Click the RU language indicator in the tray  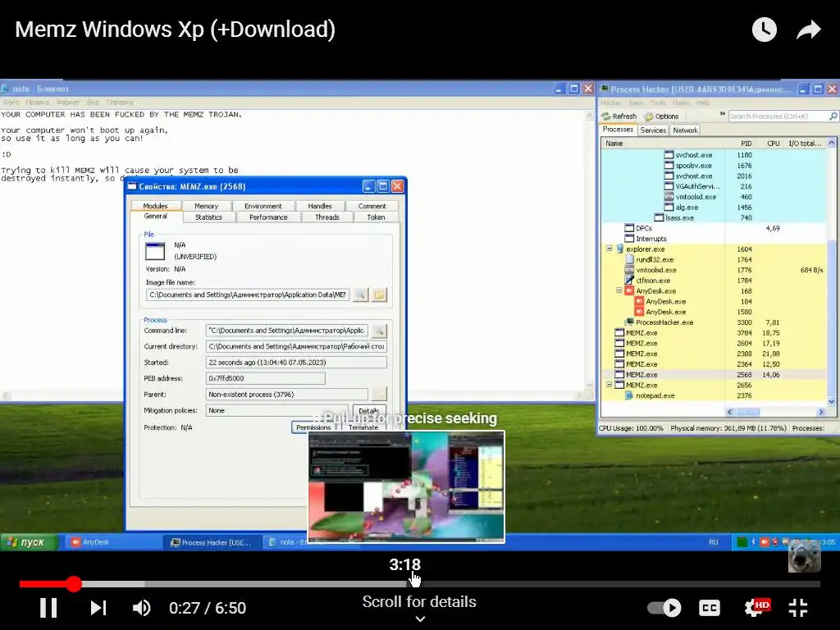tap(713, 542)
